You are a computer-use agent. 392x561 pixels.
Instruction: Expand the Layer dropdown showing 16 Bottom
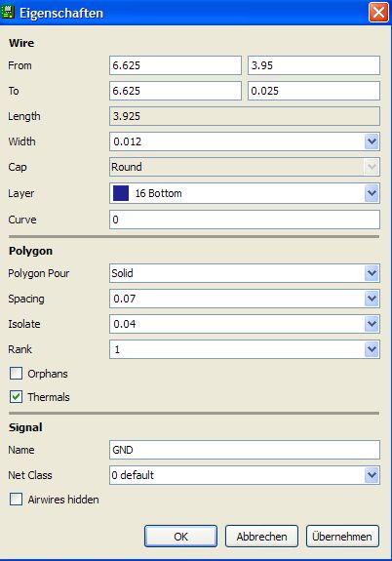point(372,193)
